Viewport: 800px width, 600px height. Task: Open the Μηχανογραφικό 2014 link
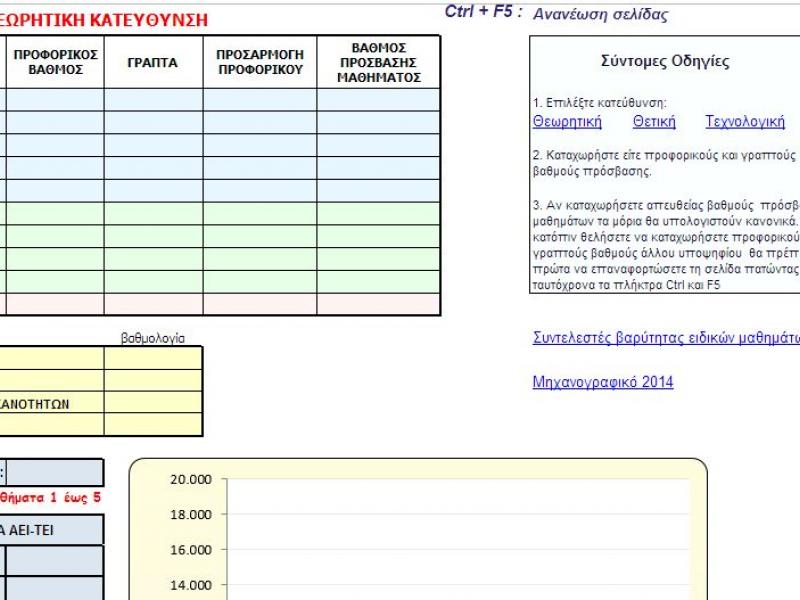pyautogui.click(x=603, y=382)
